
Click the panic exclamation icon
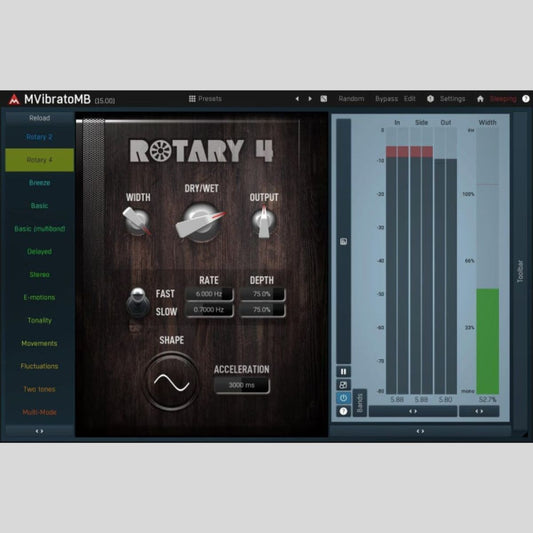pyautogui.click(x=430, y=99)
